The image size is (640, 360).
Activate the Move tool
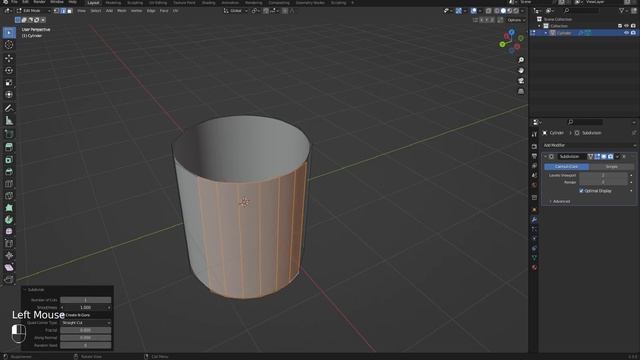point(9,58)
